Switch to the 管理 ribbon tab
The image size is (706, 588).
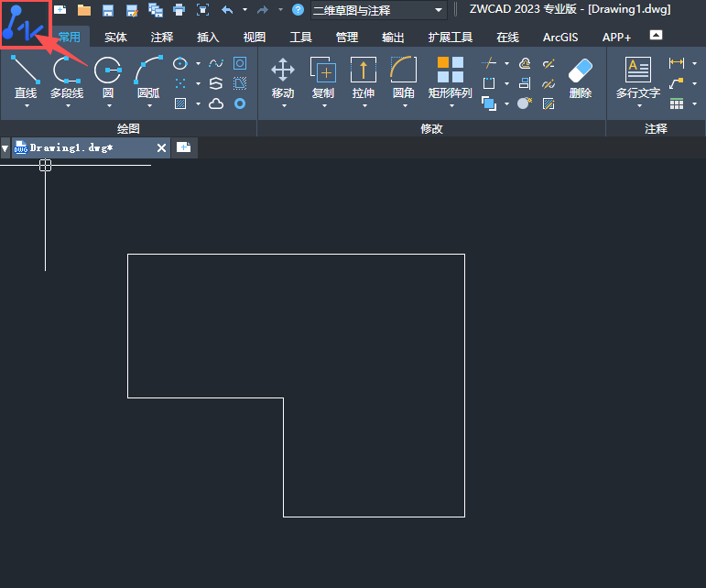[x=347, y=37]
